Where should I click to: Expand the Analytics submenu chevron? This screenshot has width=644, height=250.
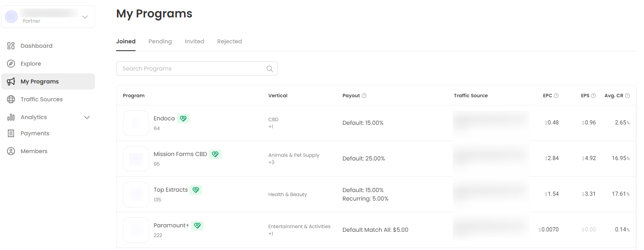coord(87,118)
